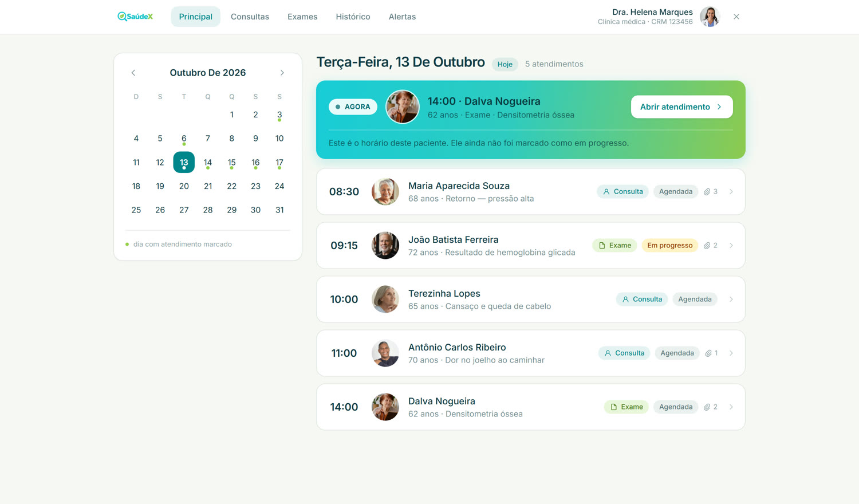Click Antônio Carlos Ribeiro's photo
The width and height of the screenshot is (859, 504).
[x=385, y=353]
